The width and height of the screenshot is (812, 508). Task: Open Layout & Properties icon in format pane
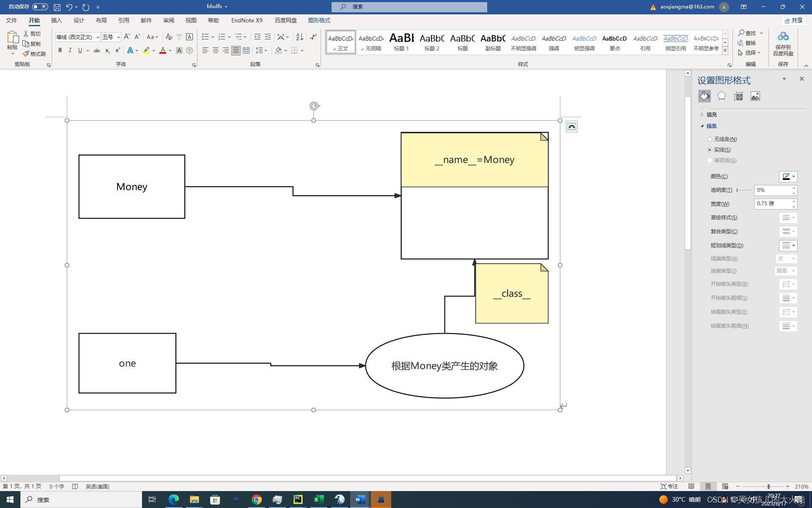click(x=738, y=96)
